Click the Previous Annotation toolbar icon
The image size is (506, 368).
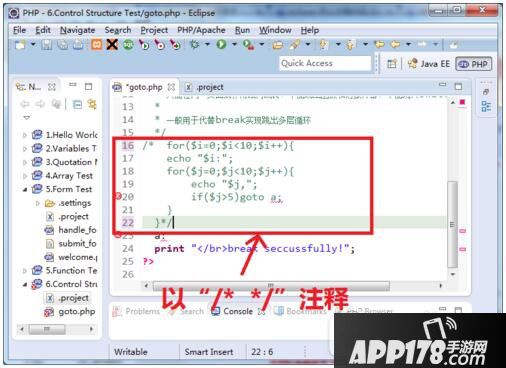[x=351, y=44]
